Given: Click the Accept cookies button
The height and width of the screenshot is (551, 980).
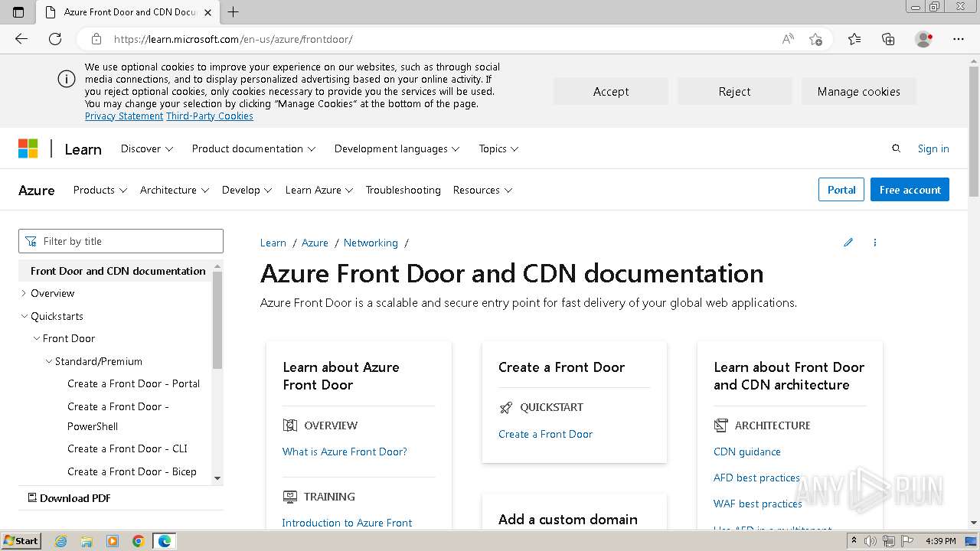Looking at the screenshot, I should 610,91.
